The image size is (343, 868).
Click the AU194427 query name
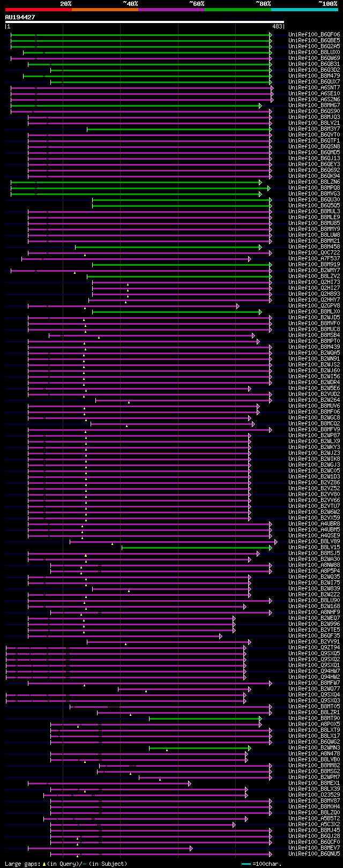(x=20, y=17)
